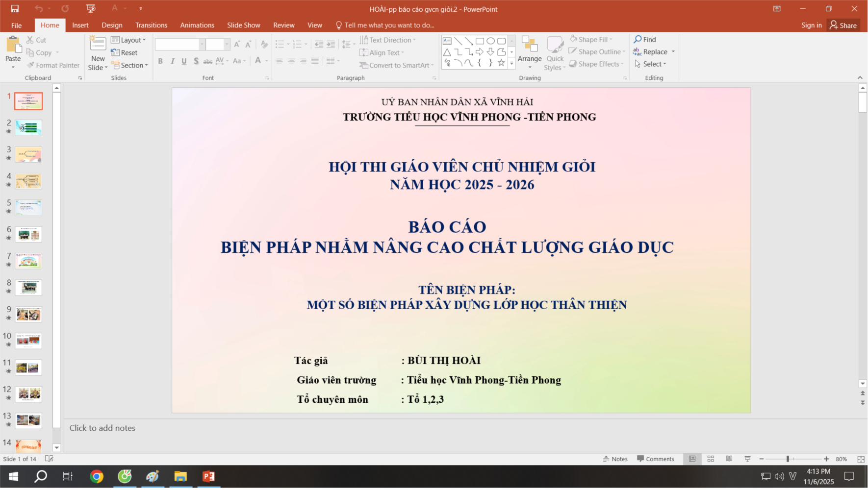Open the Select dropdown in Editing
The height and width of the screenshot is (490, 868).
click(x=651, y=64)
